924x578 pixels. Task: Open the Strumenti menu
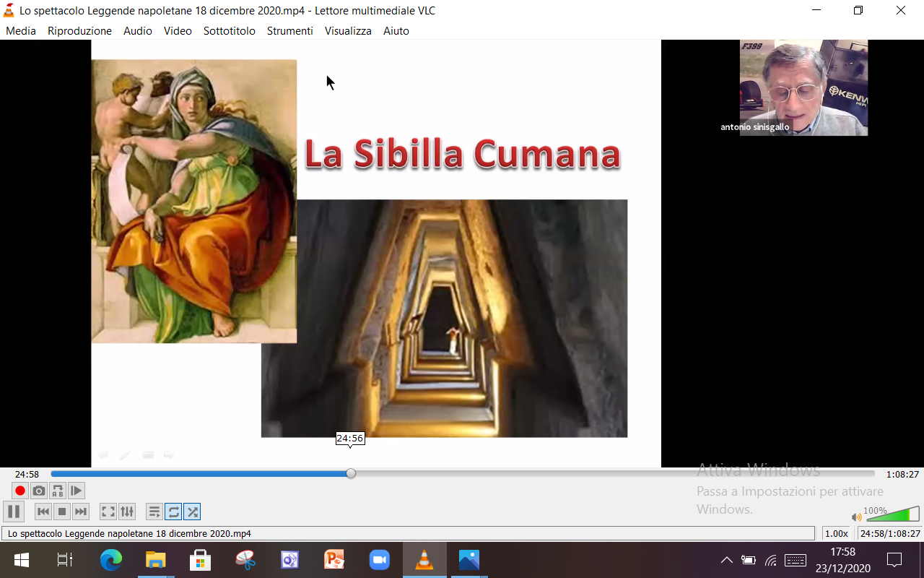tap(290, 31)
